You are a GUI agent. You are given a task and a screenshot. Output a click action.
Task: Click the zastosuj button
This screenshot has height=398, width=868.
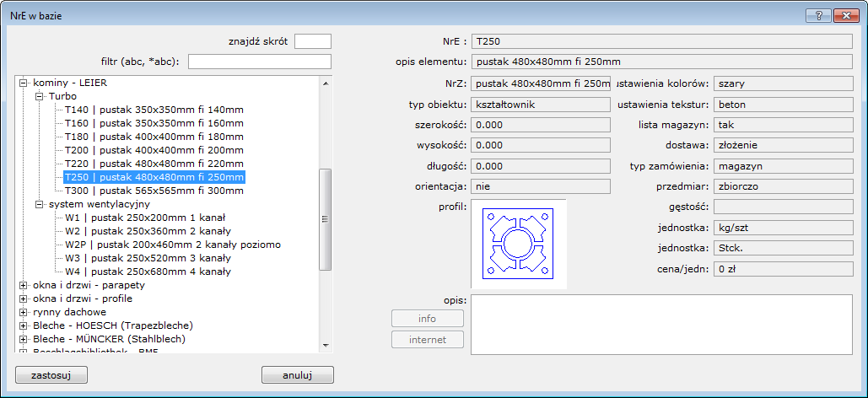coord(51,374)
